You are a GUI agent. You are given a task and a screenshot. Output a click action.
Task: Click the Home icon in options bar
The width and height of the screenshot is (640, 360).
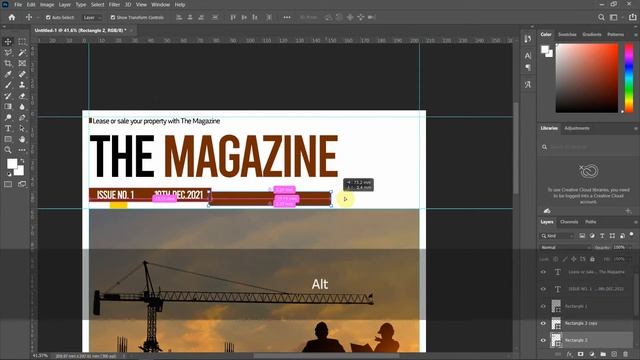(12, 17)
